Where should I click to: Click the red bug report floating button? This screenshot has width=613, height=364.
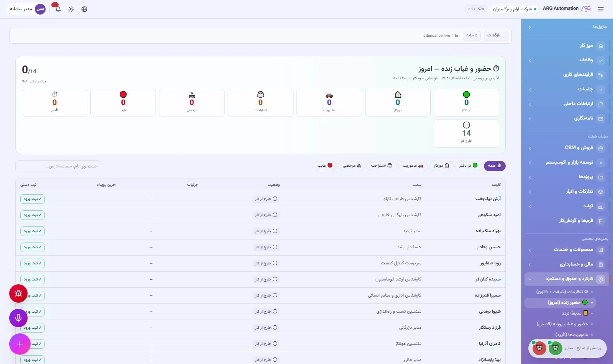[18, 293]
